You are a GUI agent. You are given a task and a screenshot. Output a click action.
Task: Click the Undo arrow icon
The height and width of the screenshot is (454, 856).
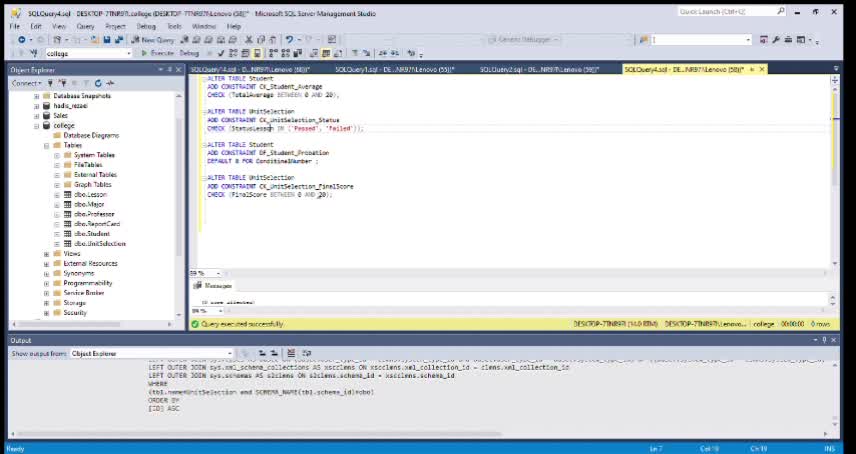(x=289, y=40)
